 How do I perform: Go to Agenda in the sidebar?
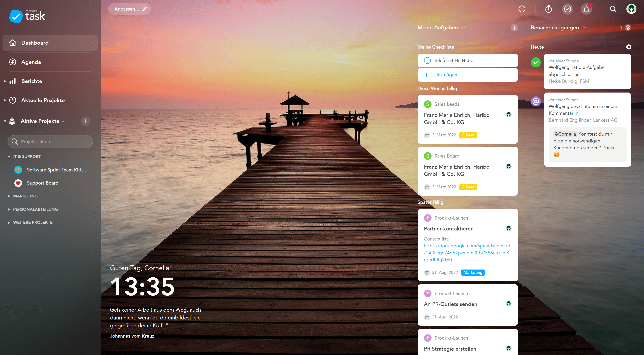coord(31,62)
